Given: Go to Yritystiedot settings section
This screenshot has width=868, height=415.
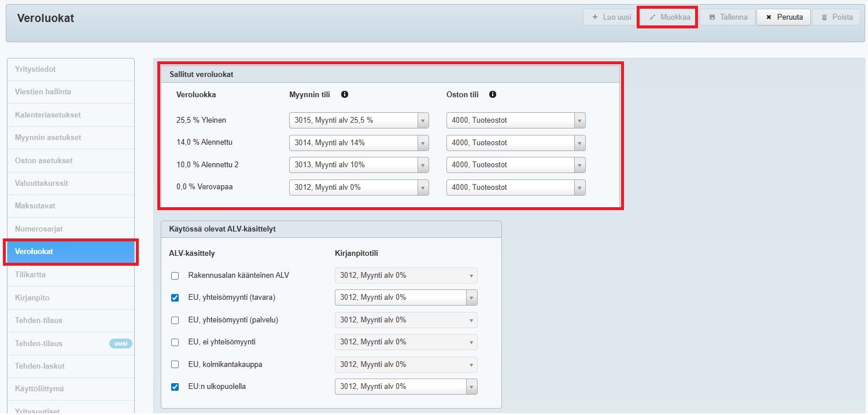Looking at the screenshot, I should [35, 69].
